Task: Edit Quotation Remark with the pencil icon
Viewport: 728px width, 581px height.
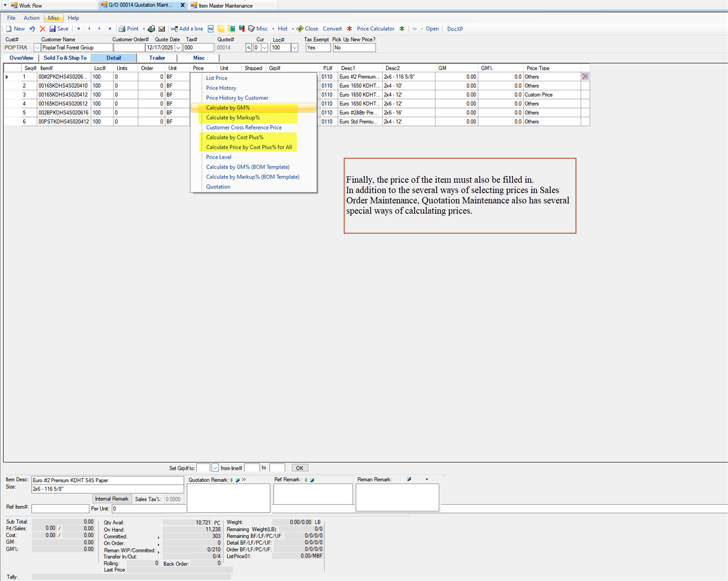Action: tap(237, 480)
